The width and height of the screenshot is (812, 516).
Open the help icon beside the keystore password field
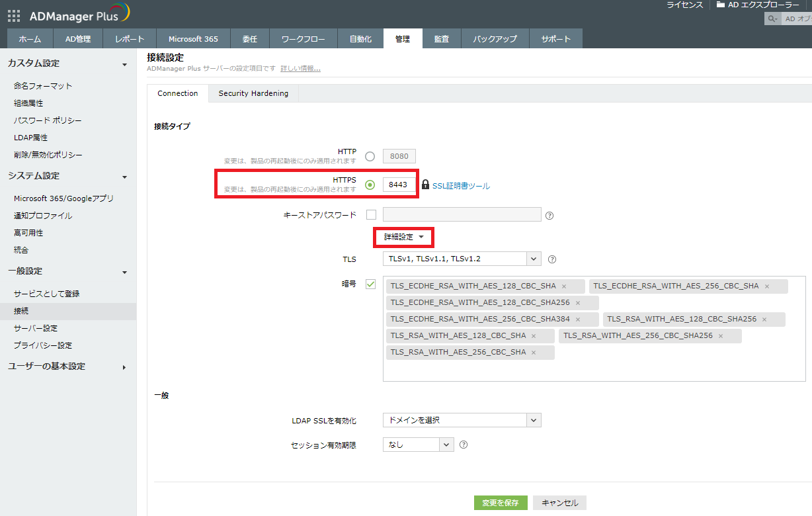(549, 215)
